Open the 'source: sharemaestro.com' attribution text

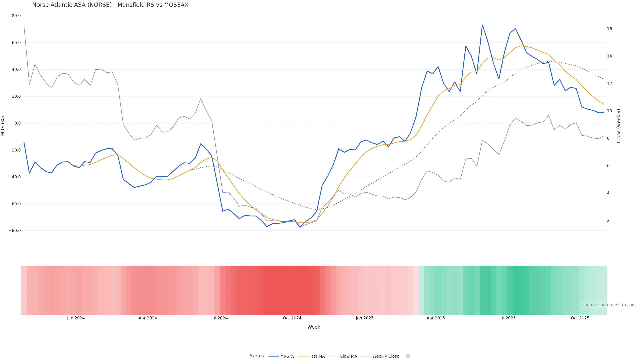click(609, 305)
